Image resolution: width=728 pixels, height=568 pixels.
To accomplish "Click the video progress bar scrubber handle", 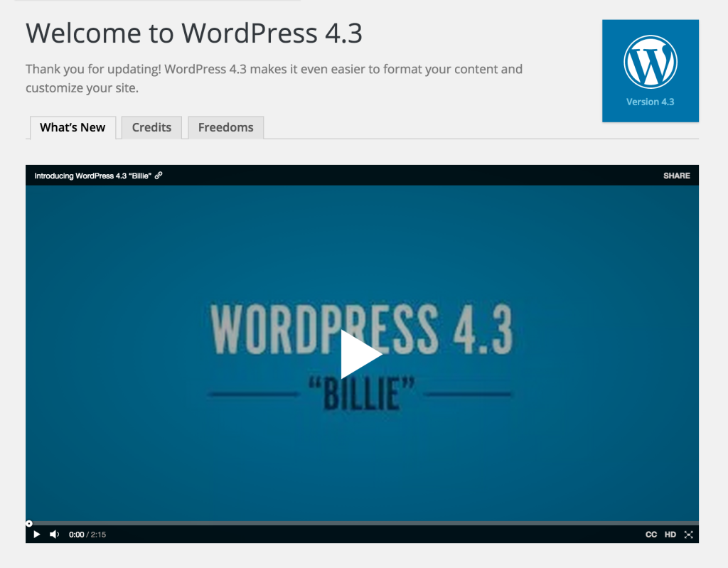I will point(28,523).
